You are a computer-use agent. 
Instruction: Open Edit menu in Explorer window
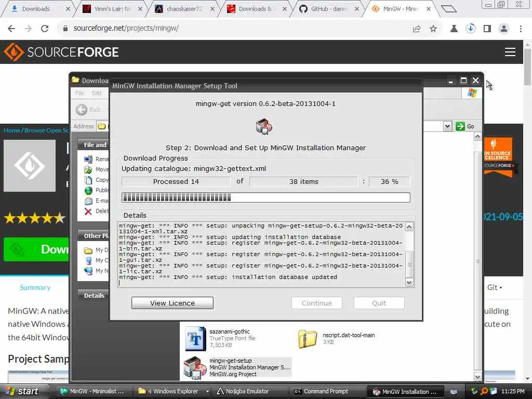97,93
